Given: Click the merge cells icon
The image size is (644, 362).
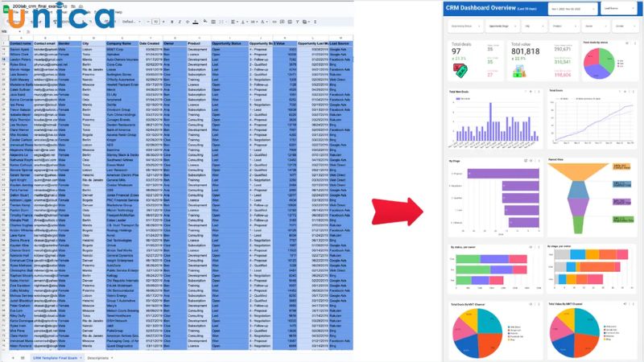Looking at the screenshot, I should [222, 22].
